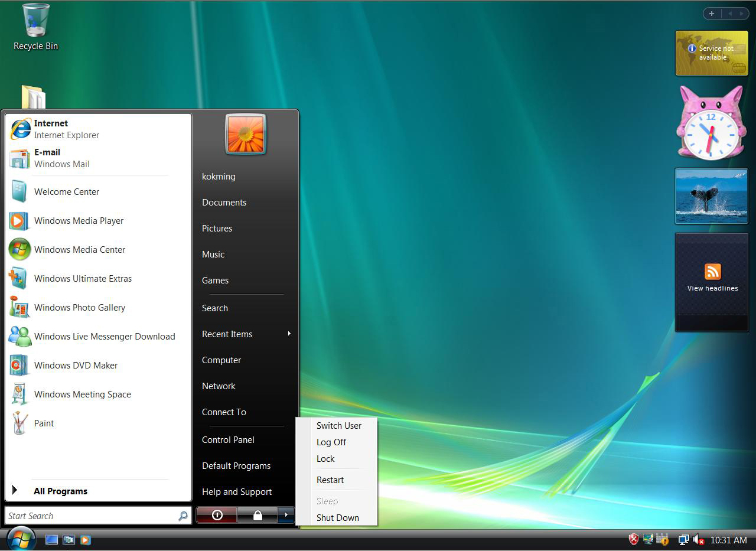Click the 'Service not available' gadget
This screenshot has width=756, height=551.
712,53
